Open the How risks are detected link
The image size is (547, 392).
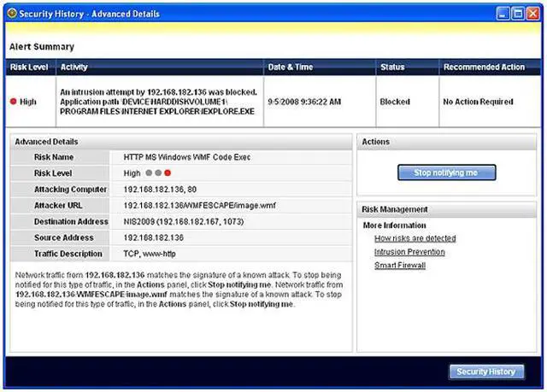tap(415, 238)
